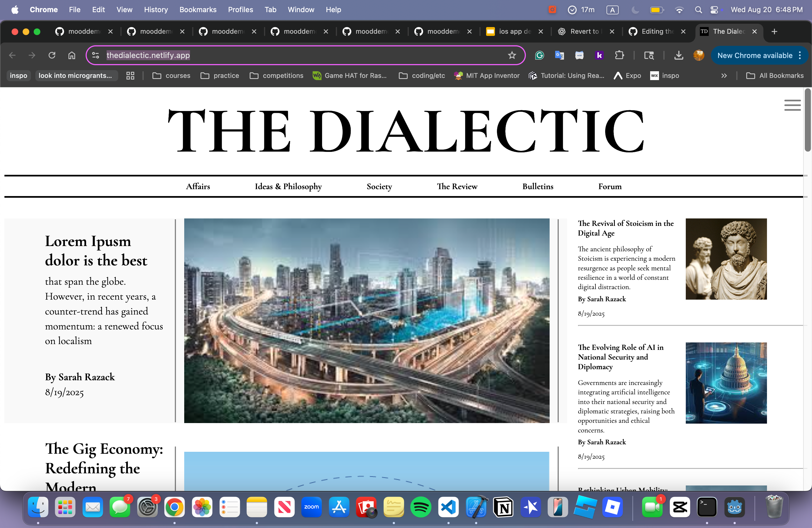Open Zoom from the dock
Image resolution: width=812 pixels, height=528 pixels.
coord(311,507)
